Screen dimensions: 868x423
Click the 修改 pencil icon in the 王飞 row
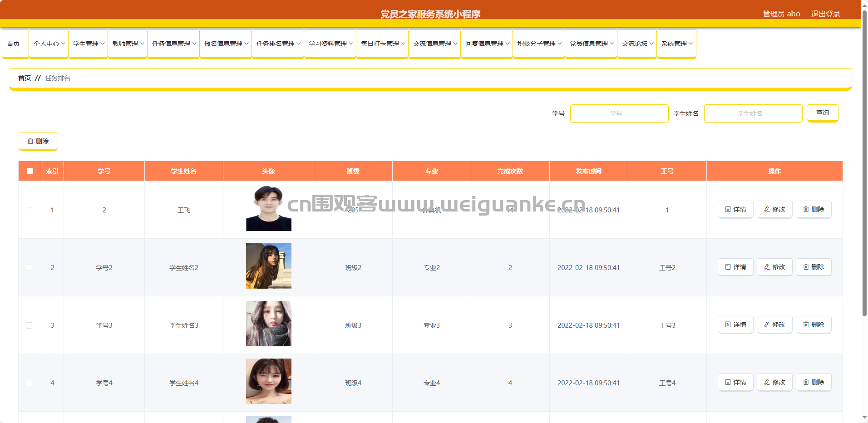coord(767,209)
